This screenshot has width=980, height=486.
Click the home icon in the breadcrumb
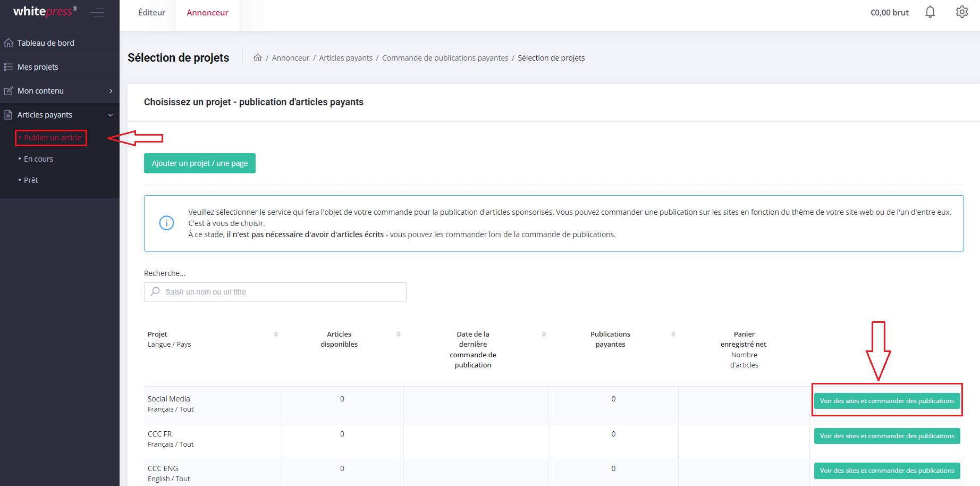[258, 57]
